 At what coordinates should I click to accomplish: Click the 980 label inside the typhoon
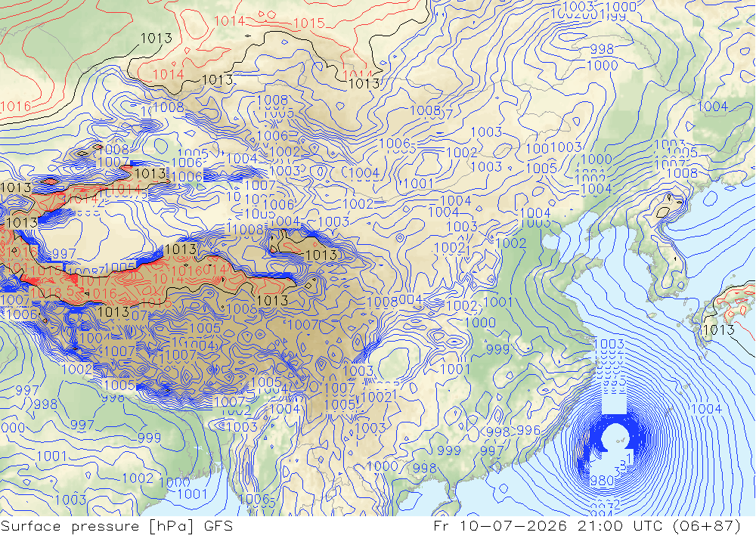point(603,481)
